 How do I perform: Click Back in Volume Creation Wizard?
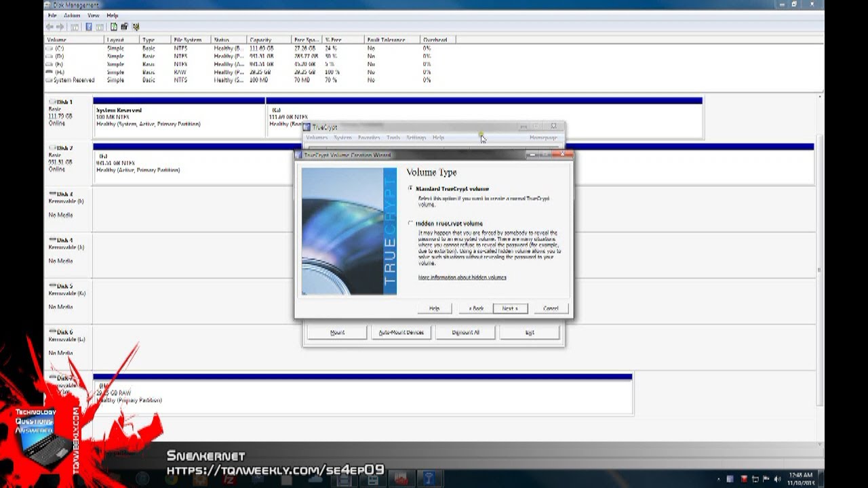(476, 308)
